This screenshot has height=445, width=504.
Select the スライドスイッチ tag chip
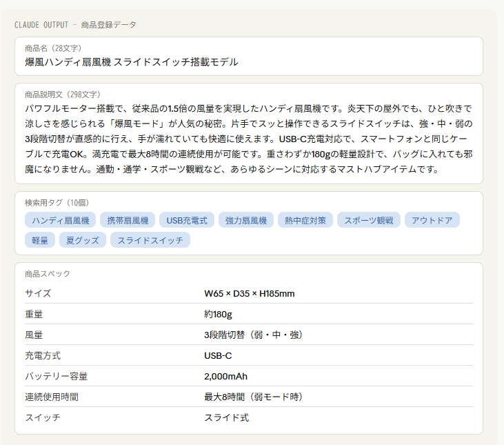click(x=150, y=240)
